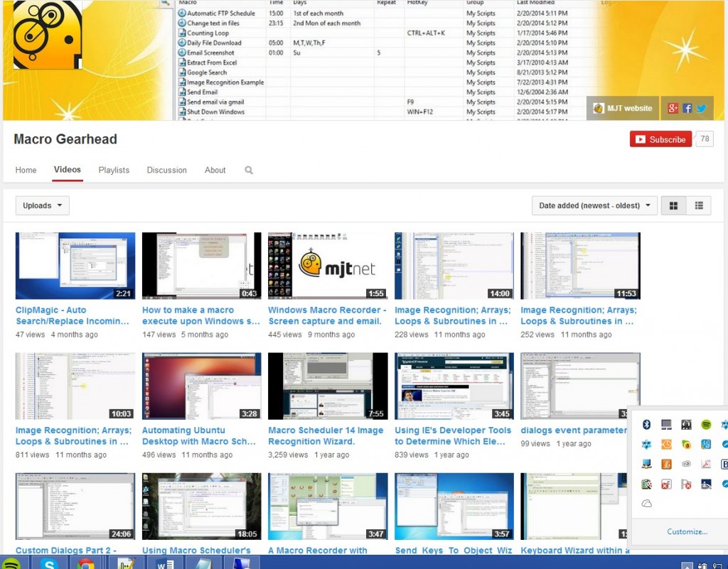Screen dimensions: 728x569
Task: Click the touchpad icon next to Bluetooth
Action: click(x=666, y=424)
